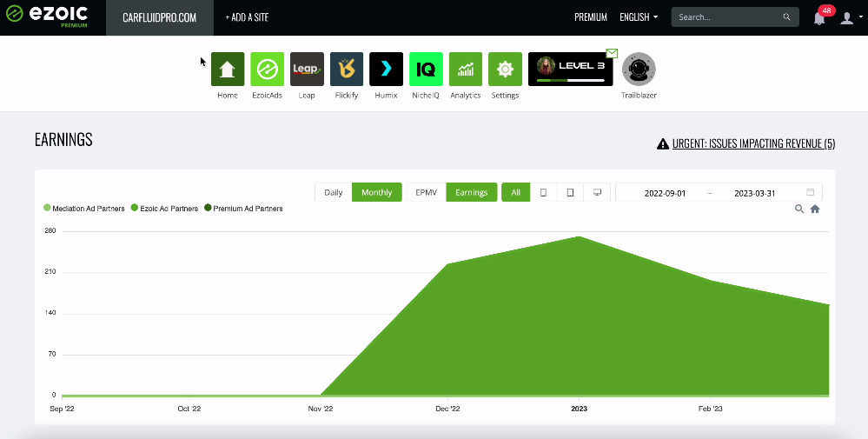This screenshot has width=868, height=439.
Task: Toggle Ezoic Ad Partners legend series
Action: [x=164, y=209]
